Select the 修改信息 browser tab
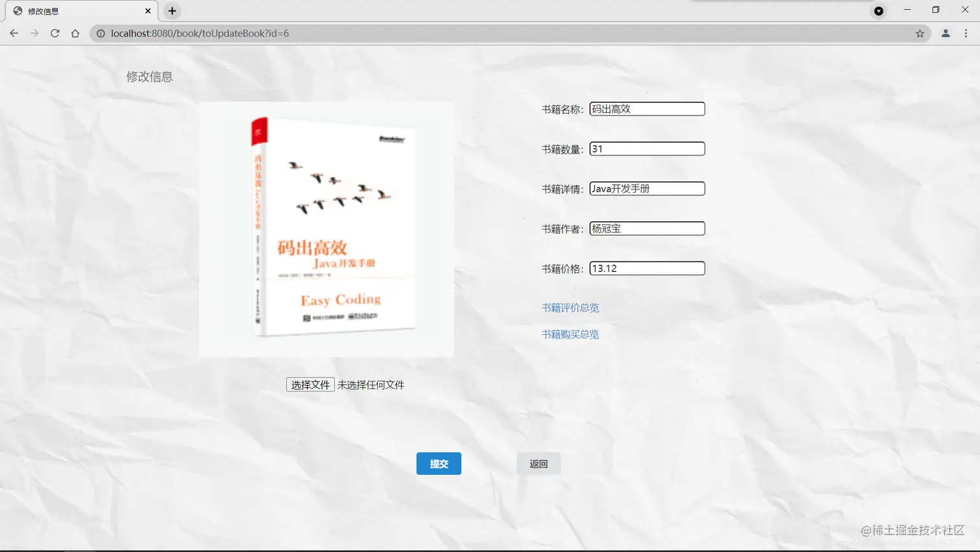 [x=81, y=11]
